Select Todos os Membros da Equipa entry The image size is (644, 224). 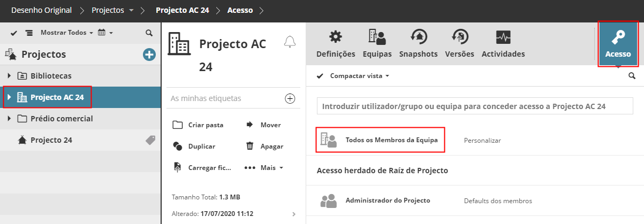coord(392,140)
